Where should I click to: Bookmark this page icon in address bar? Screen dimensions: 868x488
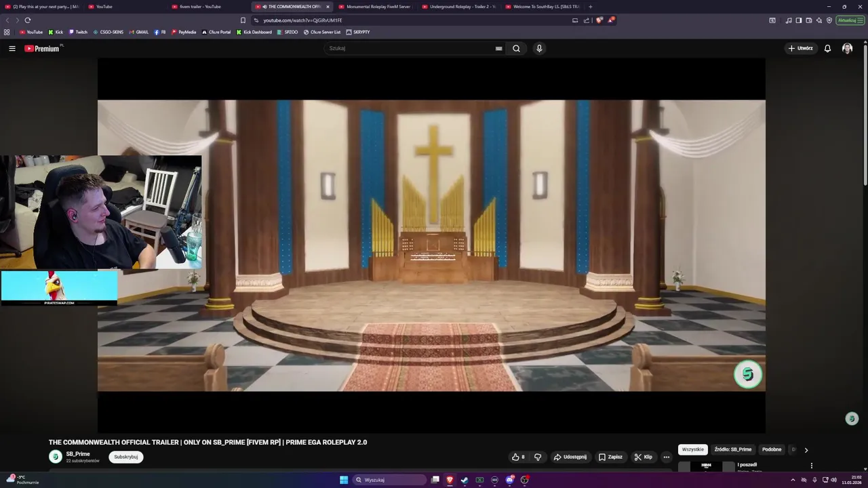pos(243,20)
